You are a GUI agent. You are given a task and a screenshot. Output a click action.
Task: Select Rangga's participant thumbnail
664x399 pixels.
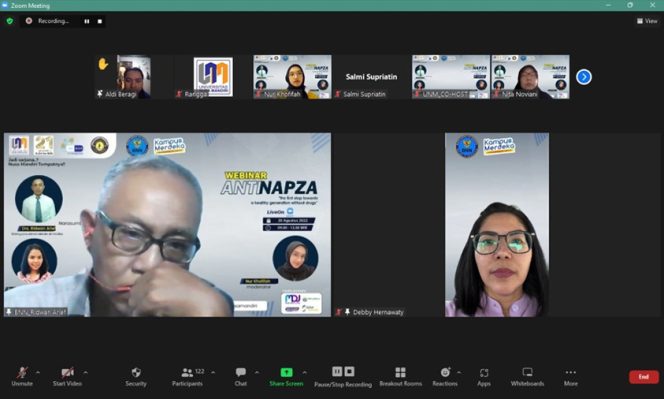click(213, 77)
